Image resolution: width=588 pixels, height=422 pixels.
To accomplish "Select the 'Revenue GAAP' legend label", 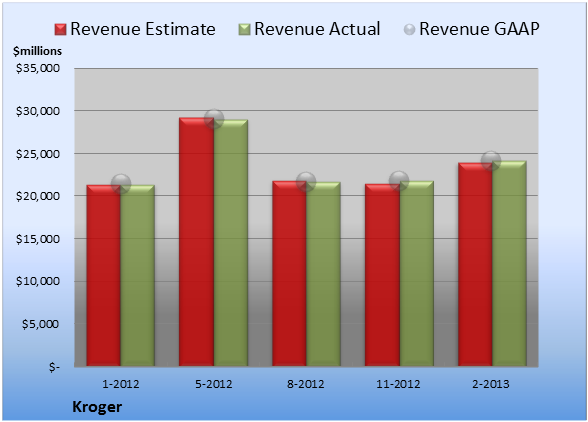I will [479, 29].
